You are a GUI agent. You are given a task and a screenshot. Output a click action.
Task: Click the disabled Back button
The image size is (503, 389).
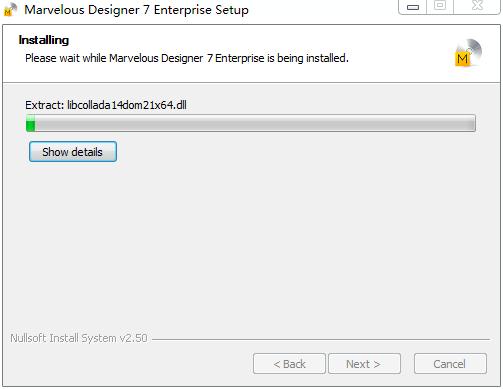pyautogui.click(x=289, y=364)
